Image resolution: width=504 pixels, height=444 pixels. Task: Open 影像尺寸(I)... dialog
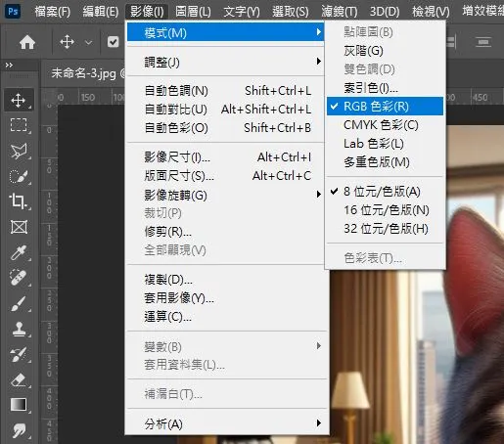coord(225,157)
